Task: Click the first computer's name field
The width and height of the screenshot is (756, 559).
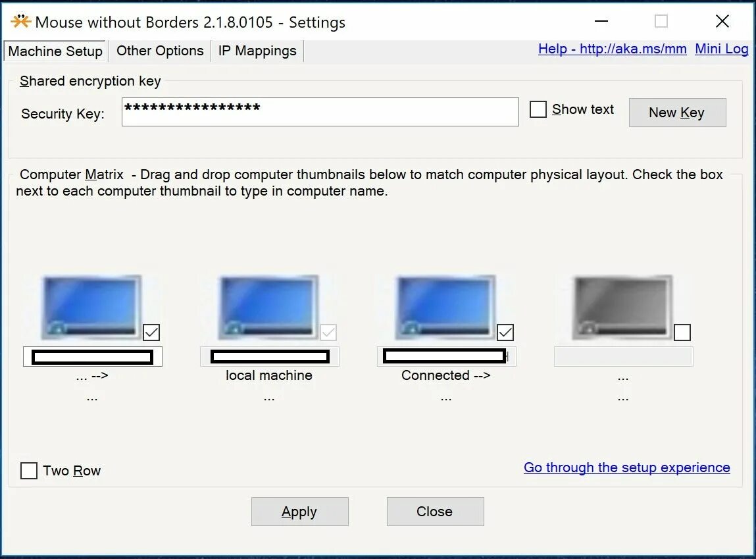Action: [93, 356]
